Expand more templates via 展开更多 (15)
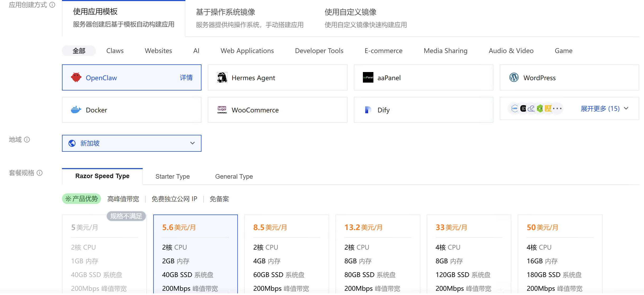 (x=604, y=108)
